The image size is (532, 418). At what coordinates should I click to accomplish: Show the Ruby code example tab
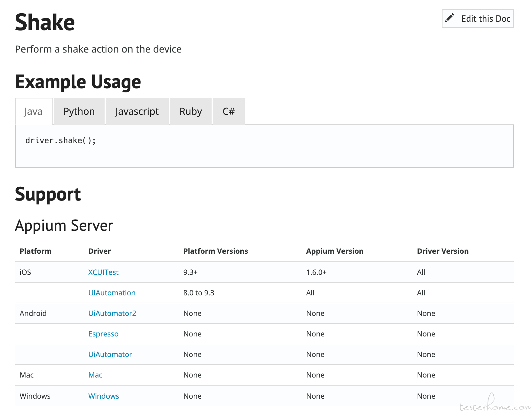click(191, 111)
